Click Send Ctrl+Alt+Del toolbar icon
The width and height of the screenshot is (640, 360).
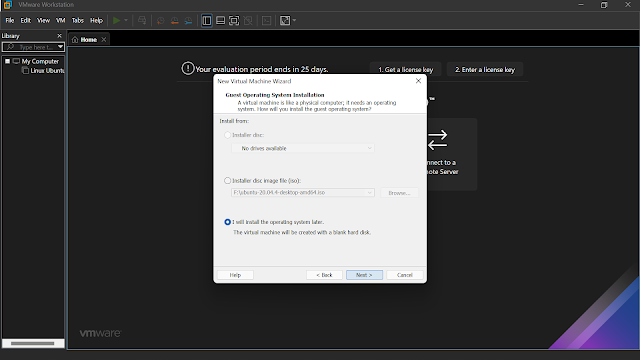pos(142,20)
